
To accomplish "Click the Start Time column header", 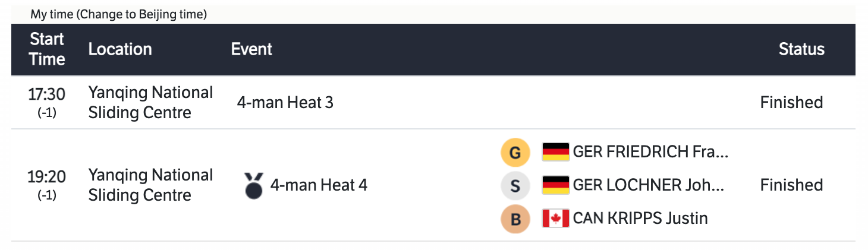I will click(47, 49).
